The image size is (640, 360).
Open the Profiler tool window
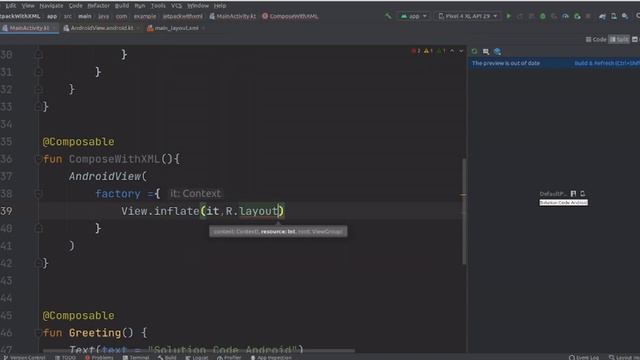point(229,358)
